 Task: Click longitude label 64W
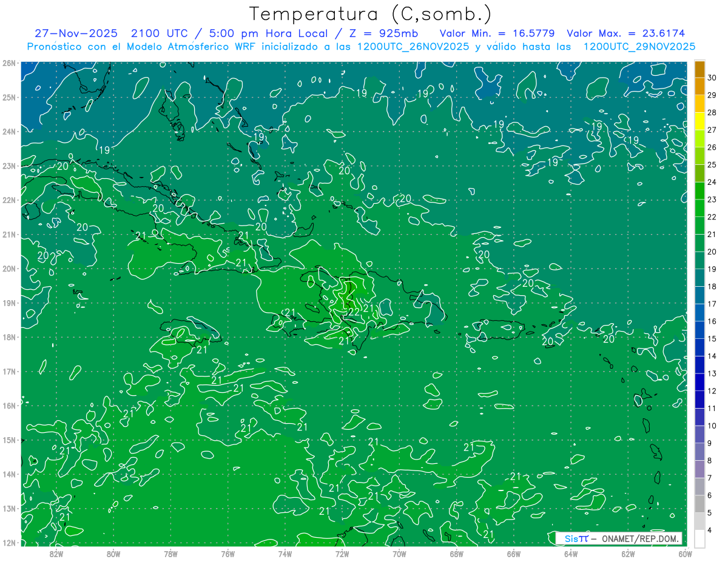point(570,554)
